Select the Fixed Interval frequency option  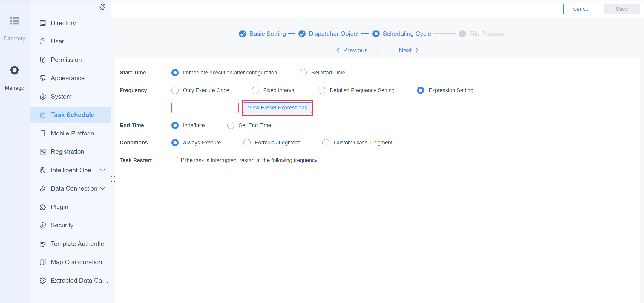coord(255,90)
